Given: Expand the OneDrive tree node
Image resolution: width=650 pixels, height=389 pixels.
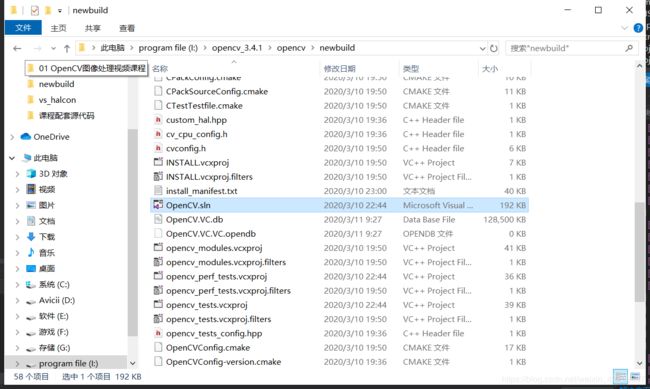Looking at the screenshot, I should coord(12,137).
